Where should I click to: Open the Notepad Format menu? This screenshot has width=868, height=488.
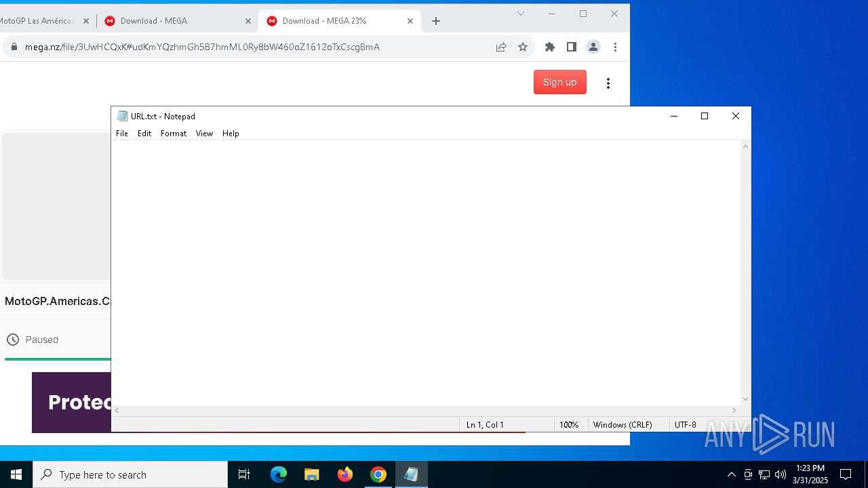[174, 134]
